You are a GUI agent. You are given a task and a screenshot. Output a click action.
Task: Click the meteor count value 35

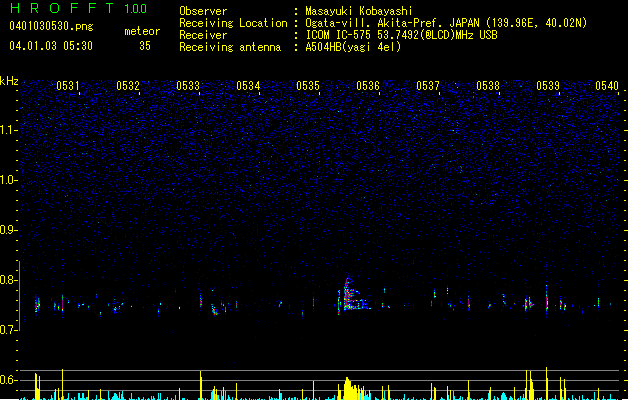click(145, 46)
